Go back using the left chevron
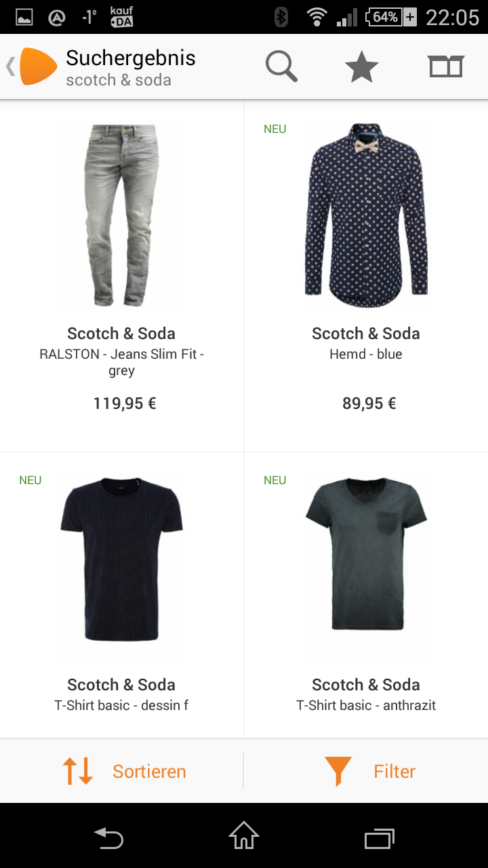 [10, 66]
